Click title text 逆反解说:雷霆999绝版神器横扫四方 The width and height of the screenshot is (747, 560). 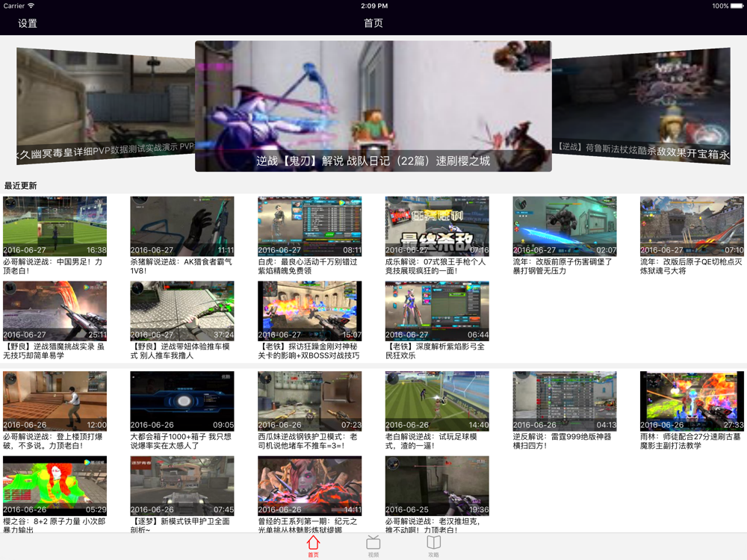(562, 441)
